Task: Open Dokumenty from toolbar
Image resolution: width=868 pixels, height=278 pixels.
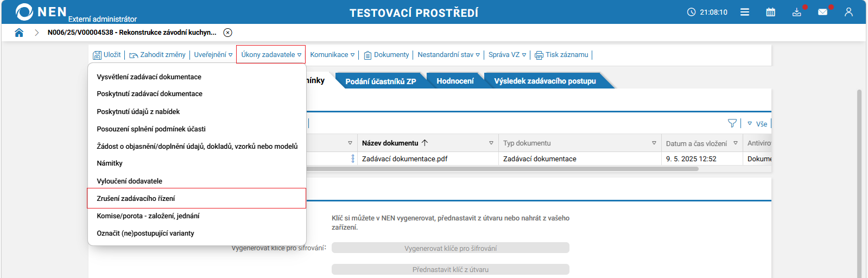Action: point(387,55)
